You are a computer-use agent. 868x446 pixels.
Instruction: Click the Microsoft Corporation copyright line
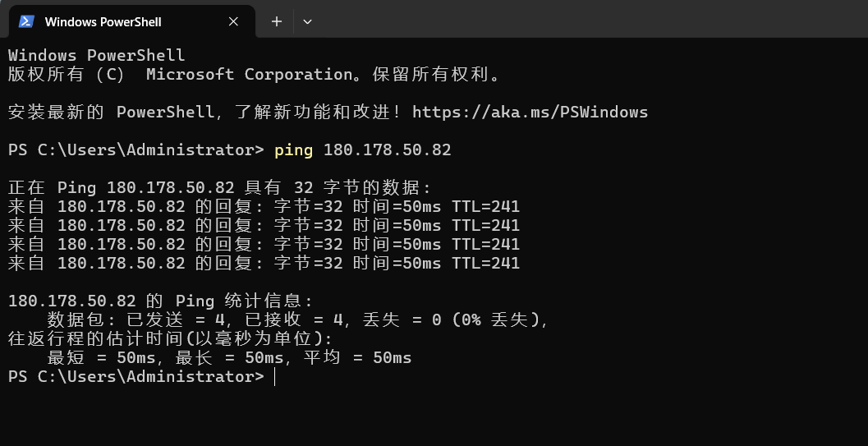click(254, 74)
